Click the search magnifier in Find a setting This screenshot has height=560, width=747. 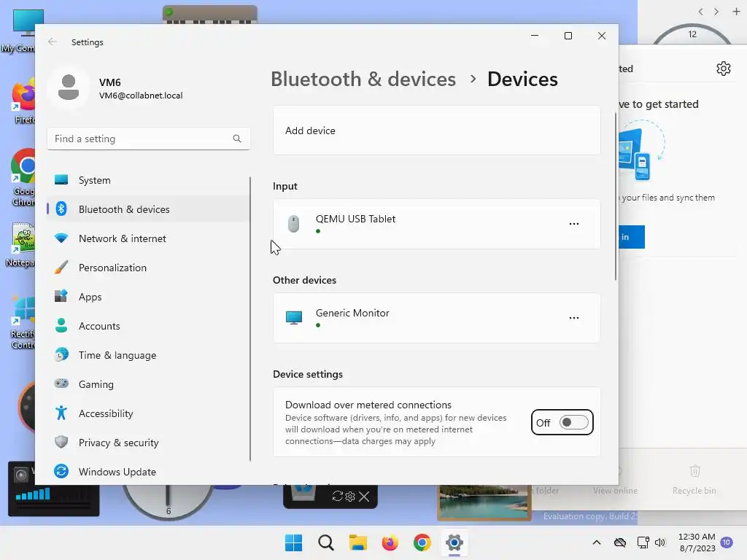[237, 139]
